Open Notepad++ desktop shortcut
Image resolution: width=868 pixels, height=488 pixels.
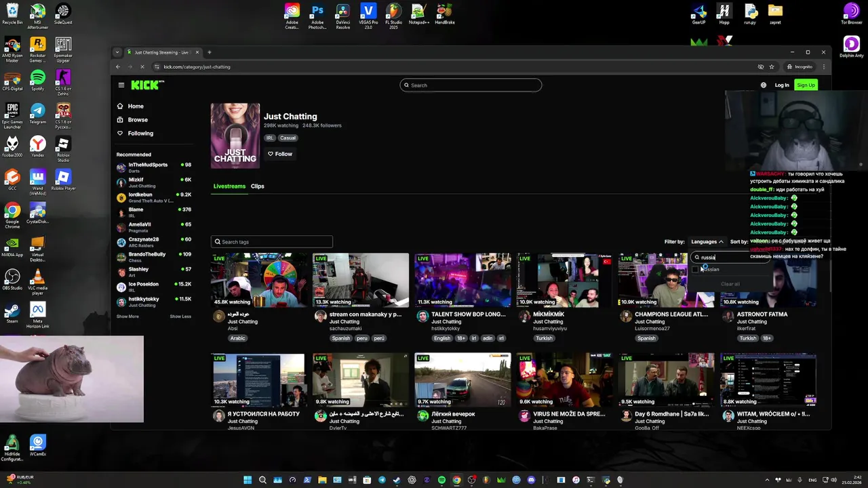(x=419, y=14)
